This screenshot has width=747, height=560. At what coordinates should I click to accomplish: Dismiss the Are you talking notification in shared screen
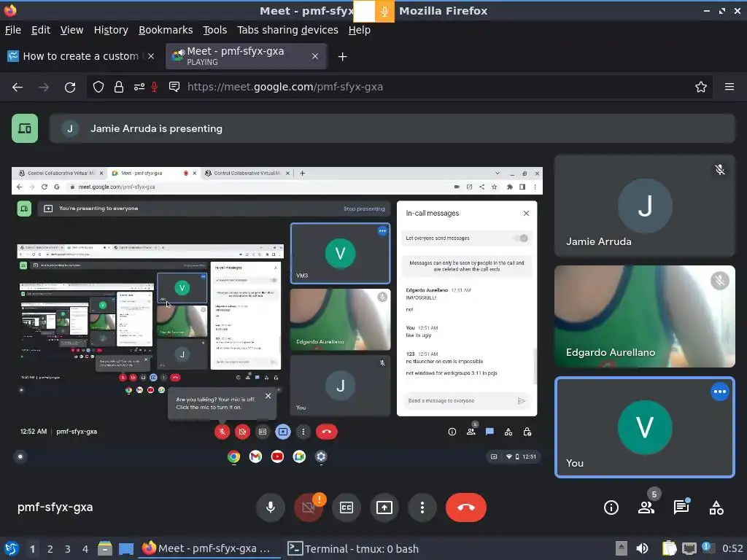(268, 396)
